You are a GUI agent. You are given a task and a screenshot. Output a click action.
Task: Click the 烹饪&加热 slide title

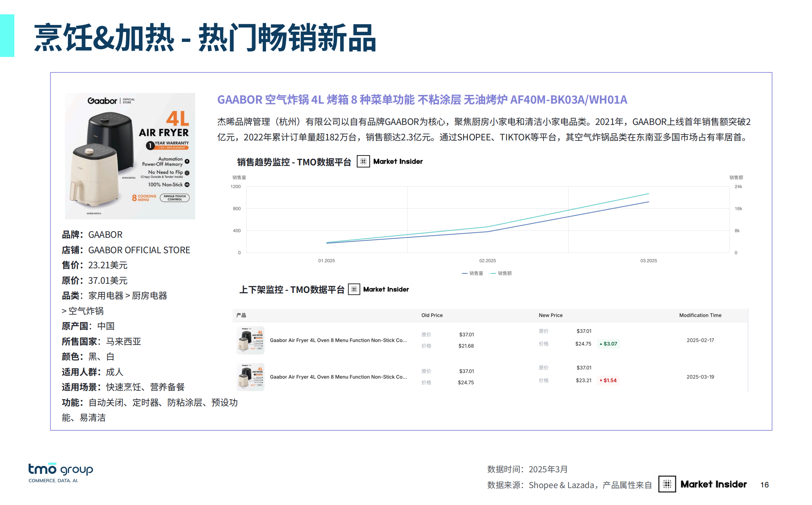205,38
